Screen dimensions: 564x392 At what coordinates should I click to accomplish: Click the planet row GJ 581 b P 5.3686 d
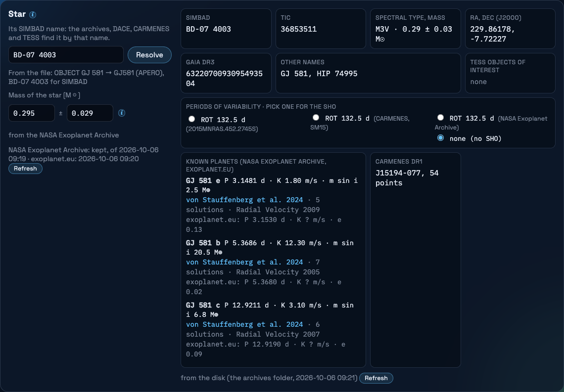click(270, 248)
